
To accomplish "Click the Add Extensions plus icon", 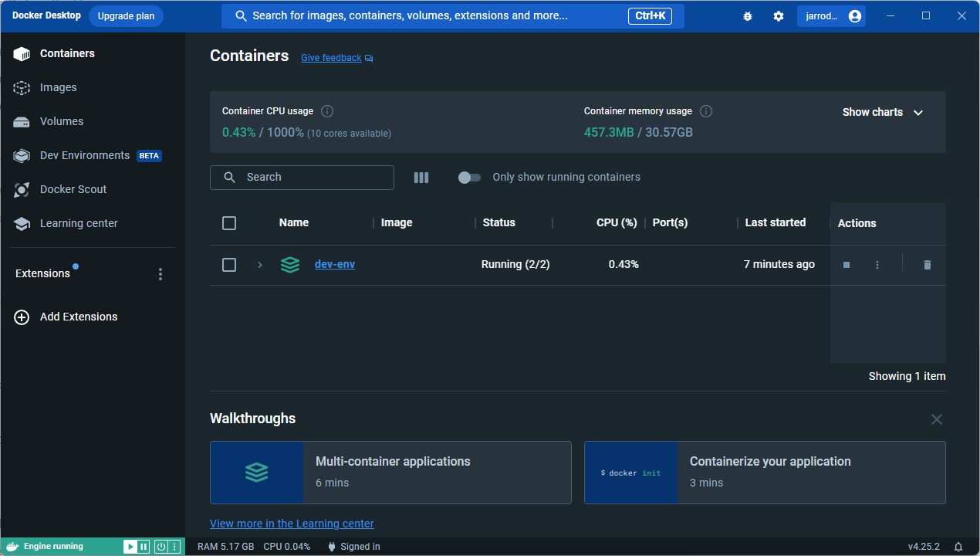I will click(x=22, y=317).
